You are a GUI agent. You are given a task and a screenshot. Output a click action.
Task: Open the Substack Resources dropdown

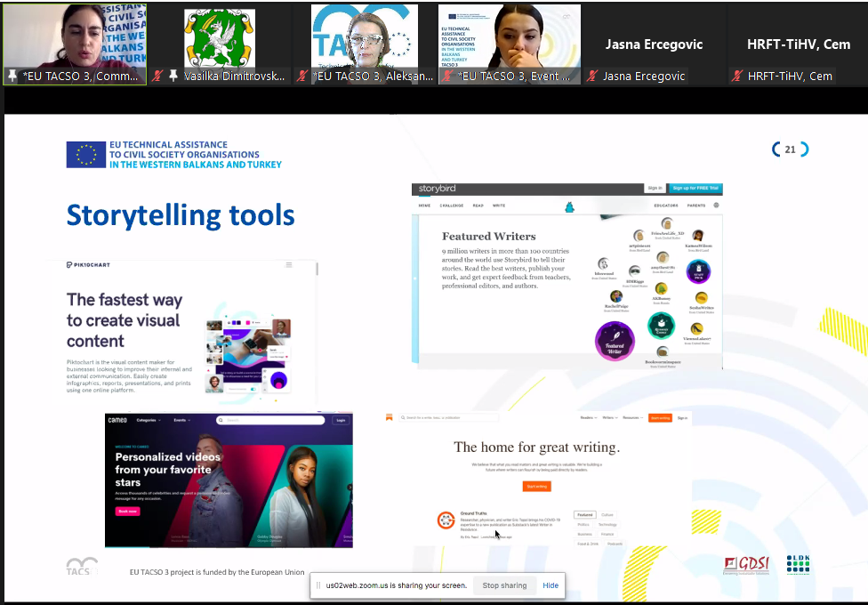[632, 418]
